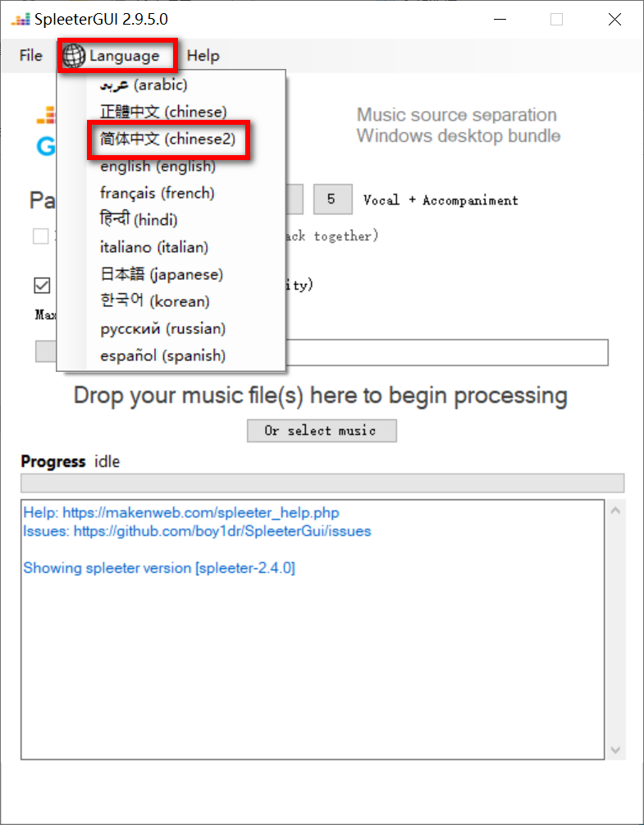
Task: Open the Help menu
Action: pos(203,55)
